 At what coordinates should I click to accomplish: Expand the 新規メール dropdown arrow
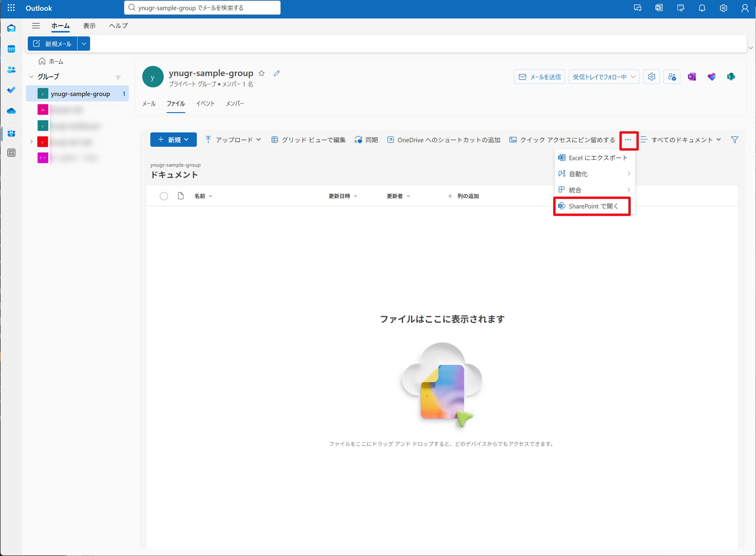pos(84,44)
